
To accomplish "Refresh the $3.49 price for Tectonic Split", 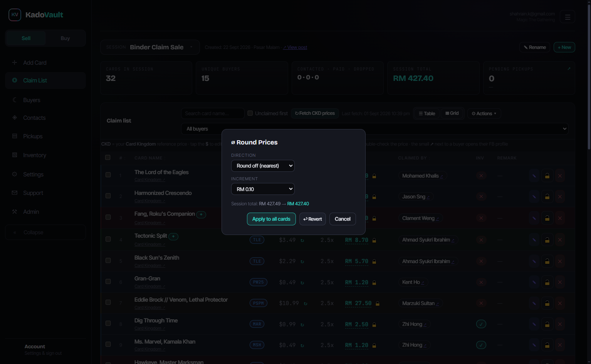I will tap(302, 240).
